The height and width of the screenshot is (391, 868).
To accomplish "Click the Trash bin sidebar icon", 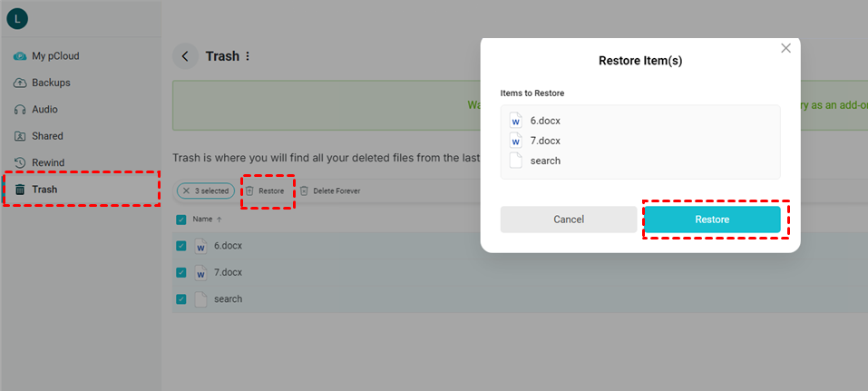I will pos(20,190).
